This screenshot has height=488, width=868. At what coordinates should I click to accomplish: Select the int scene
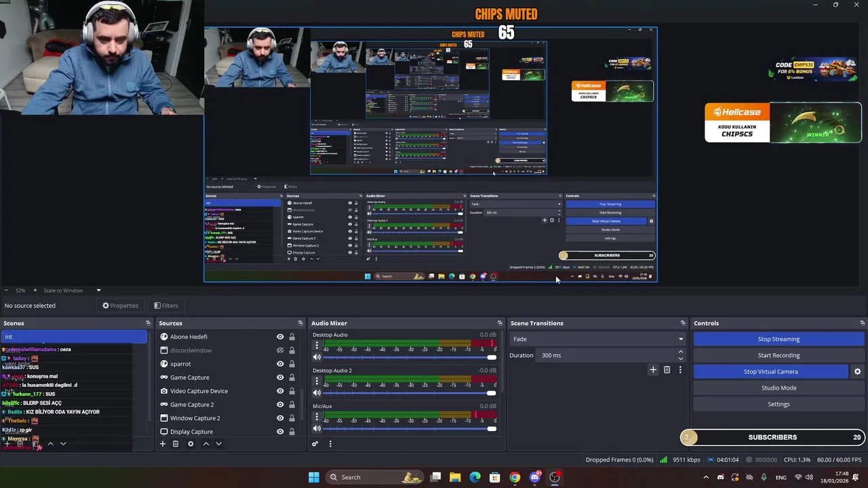click(73, 337)
